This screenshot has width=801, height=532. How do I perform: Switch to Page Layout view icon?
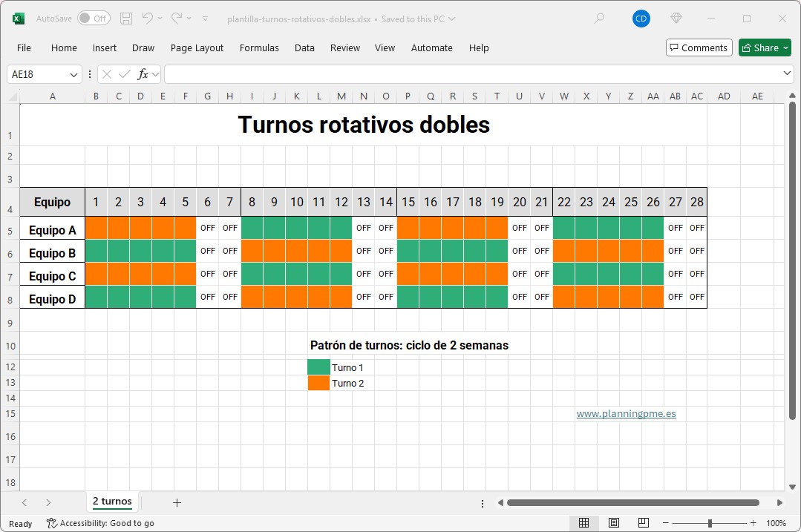tap(614, 523)
